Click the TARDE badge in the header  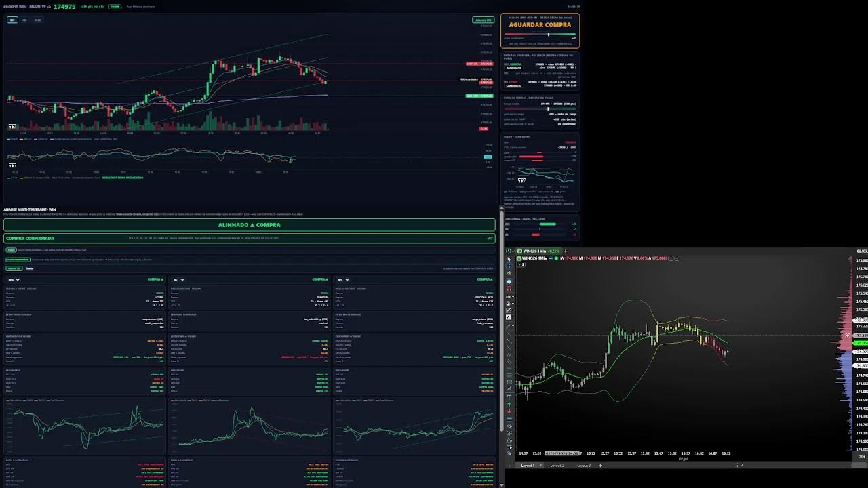coord(115,6)
